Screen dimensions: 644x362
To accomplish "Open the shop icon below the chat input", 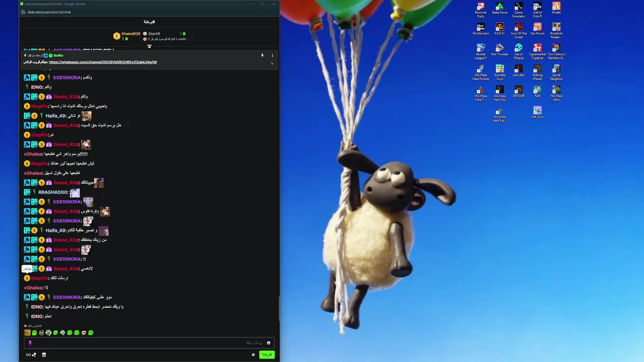I will point(44,354).
